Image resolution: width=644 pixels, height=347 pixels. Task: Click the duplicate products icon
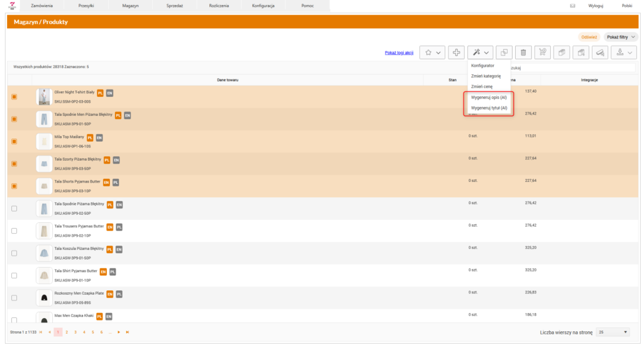(x=503, y=53)
